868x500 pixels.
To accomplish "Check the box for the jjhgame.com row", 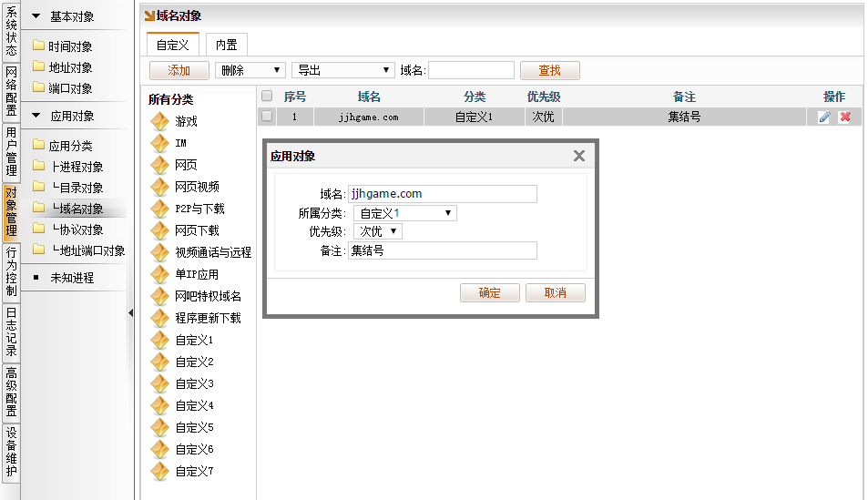I will point(267,117).
